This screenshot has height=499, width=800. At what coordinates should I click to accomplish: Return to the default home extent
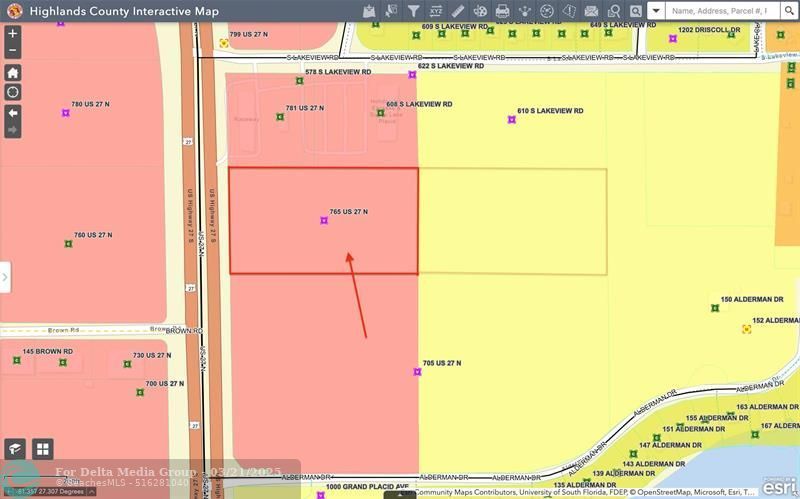pyautogui.click(x=13, y=73)
